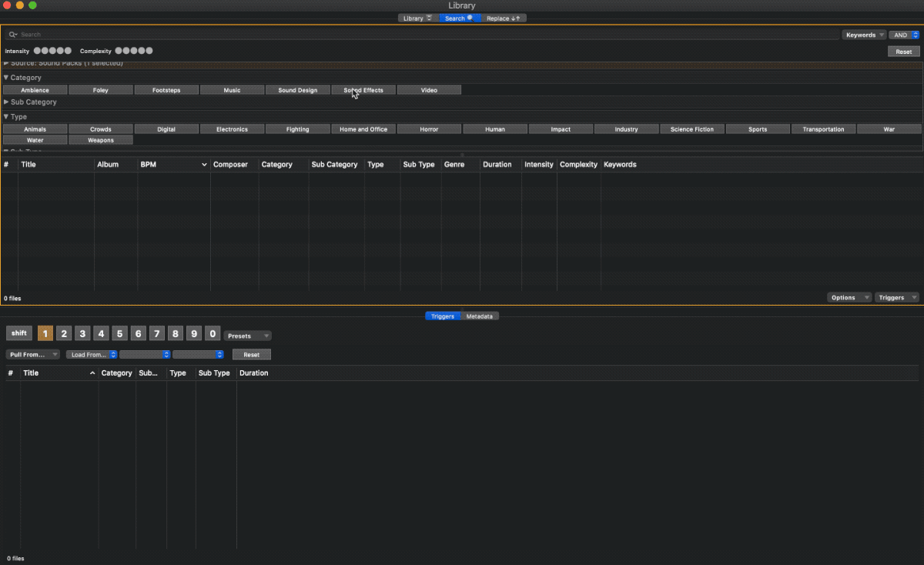Select trigger slot 0

213,333
